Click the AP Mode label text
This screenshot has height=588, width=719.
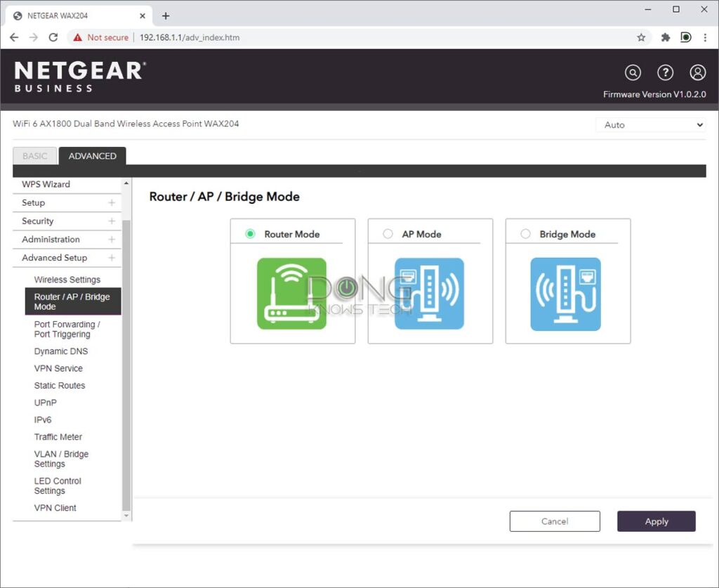[421, 235]
